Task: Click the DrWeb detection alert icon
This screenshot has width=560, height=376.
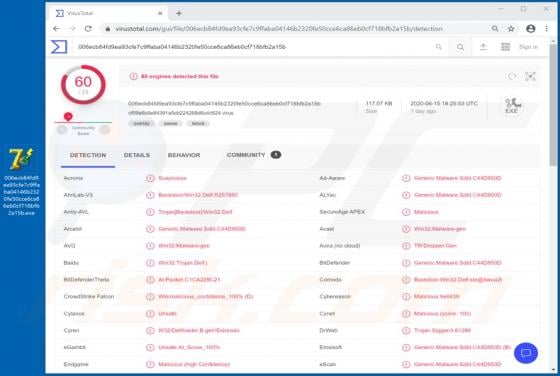Action: (406, 330)
